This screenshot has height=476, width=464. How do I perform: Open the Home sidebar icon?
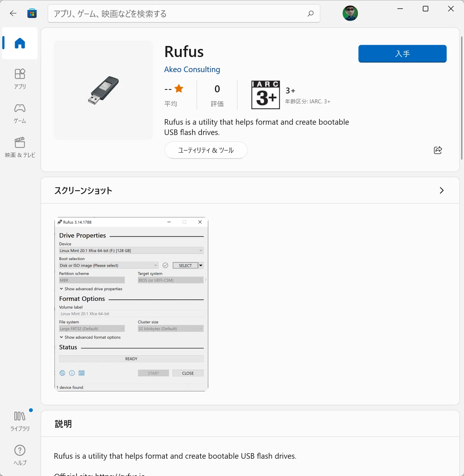pyautogui.click(x=20, y=43)
